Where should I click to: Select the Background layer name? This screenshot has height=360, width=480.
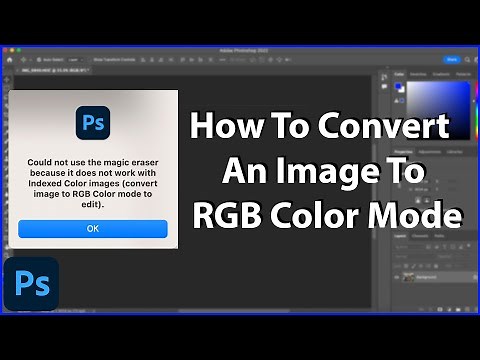point(426,277)
